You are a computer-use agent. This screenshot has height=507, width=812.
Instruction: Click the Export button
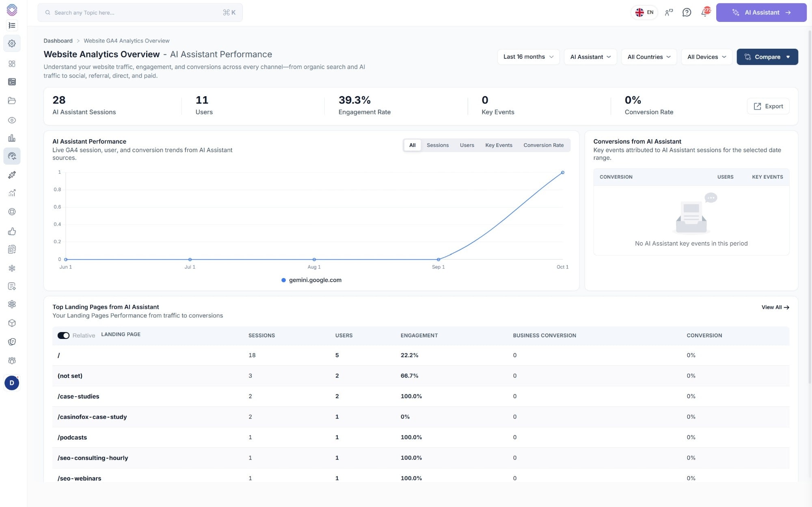[x=768, y=106]
